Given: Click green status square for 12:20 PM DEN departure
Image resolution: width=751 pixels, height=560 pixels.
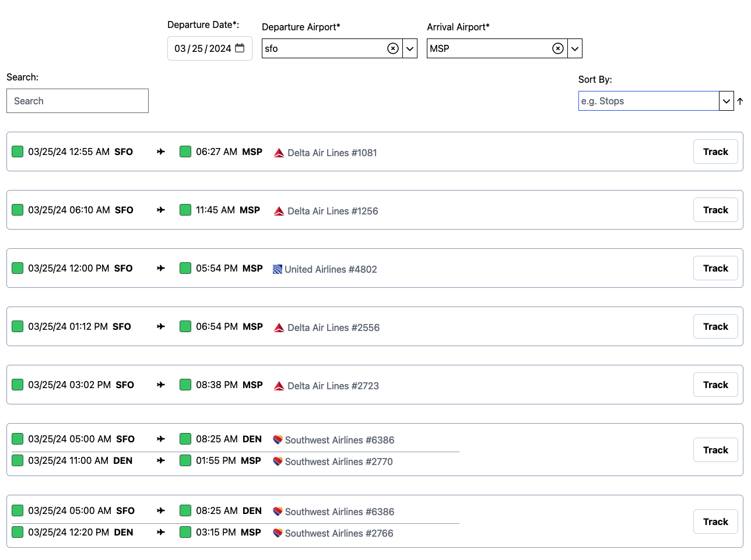Looking at the screenshot, I should coord(17,532).
